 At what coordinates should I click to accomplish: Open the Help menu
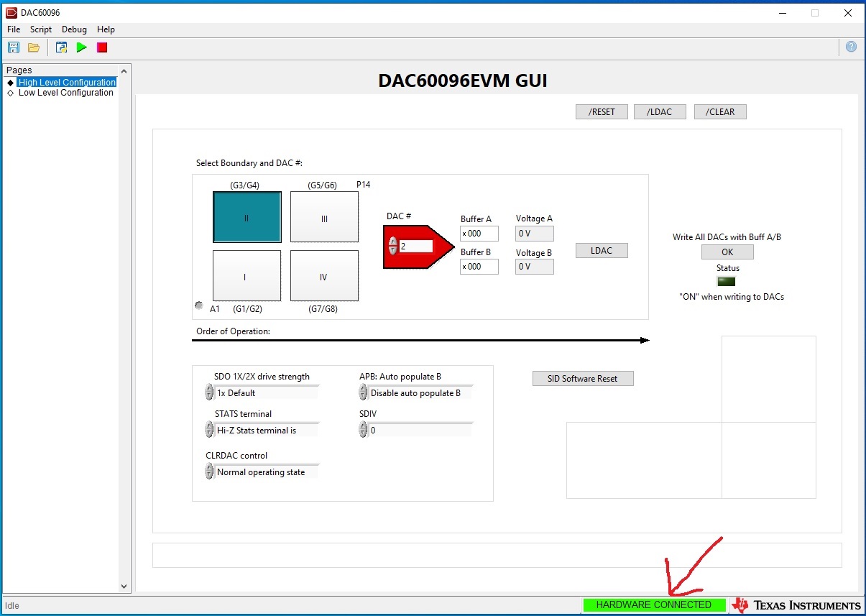click(x=106, y=29)
